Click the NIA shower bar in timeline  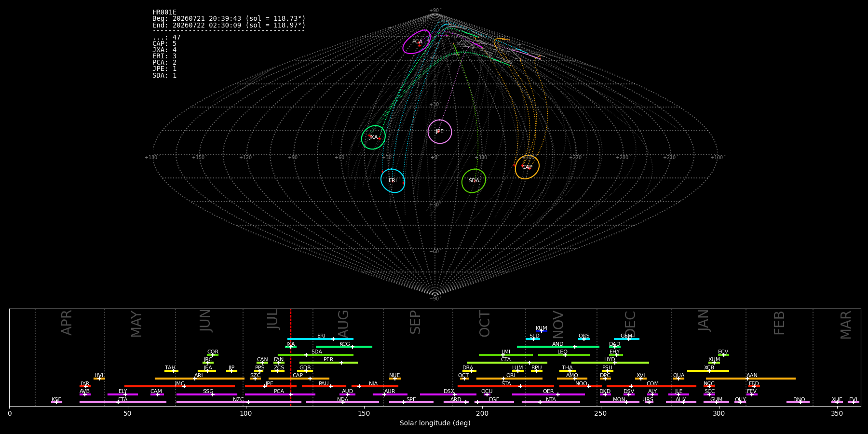pos(375,386)
